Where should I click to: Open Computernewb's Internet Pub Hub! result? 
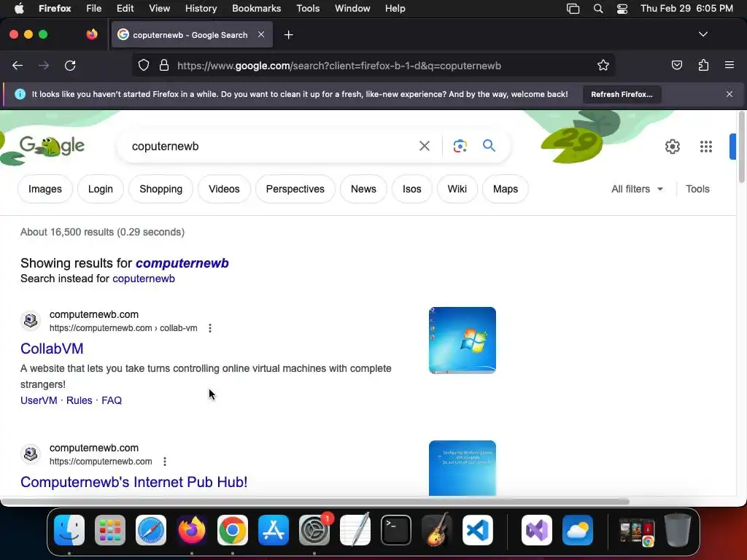(x=134, y=482)
